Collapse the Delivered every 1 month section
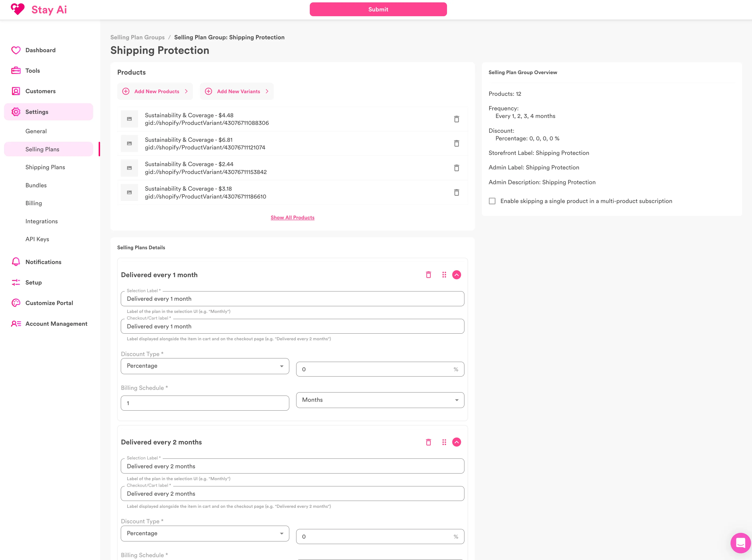This screenshot has height=560, width=752. point(457,275)
